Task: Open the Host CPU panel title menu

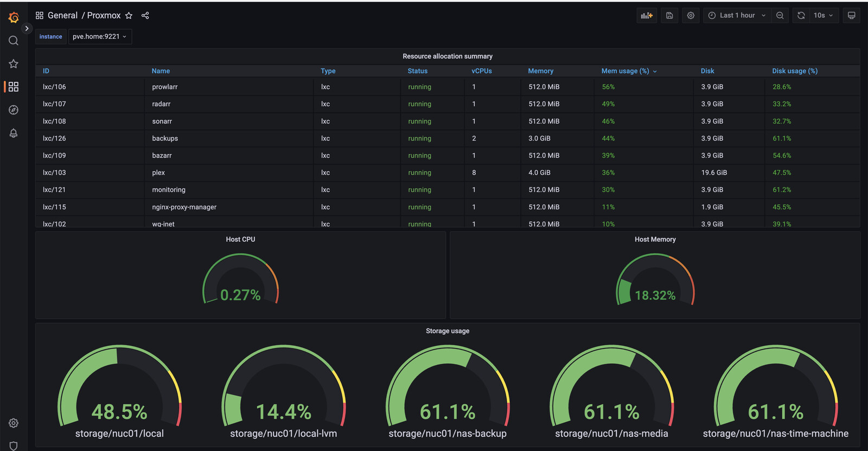Action: [240, 239]
